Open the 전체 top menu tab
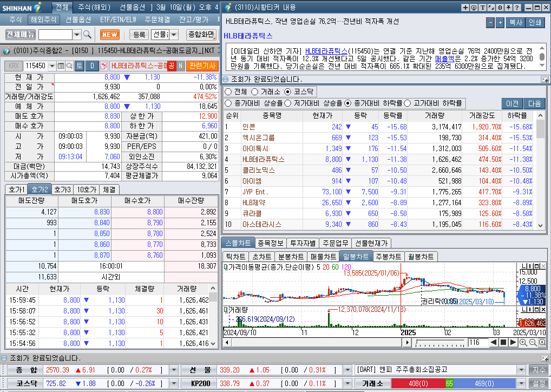 pos(62,8)
